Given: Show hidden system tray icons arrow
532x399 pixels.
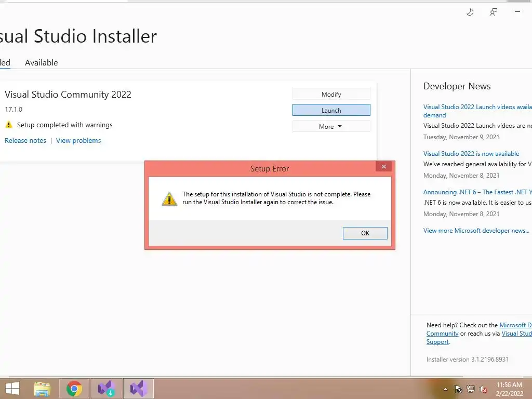Looking at the screenshot, I should (x=445, y=389).
